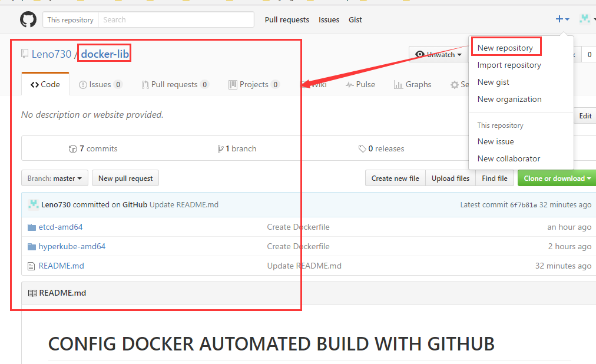Click the GitHub Octocat logo
The height and width of the screenshot is (364, 596).
(28, 19)
